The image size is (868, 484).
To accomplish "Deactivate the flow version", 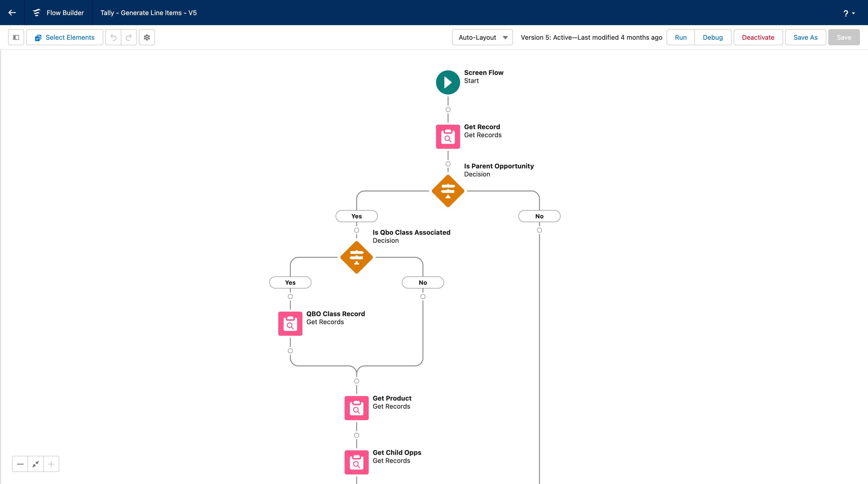I will pyautogui.click(x=758, y=37).
